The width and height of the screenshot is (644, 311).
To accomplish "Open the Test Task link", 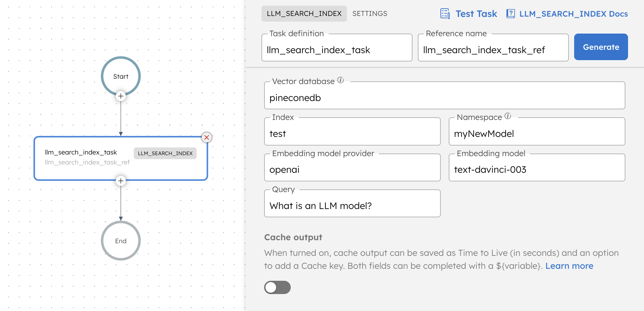I will [476, 14].
